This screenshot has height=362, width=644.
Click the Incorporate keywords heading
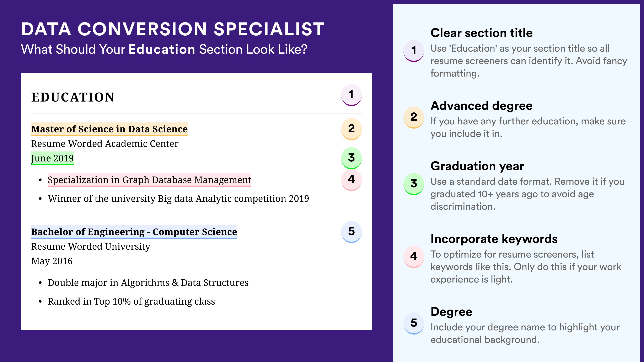tap(494, 239)
